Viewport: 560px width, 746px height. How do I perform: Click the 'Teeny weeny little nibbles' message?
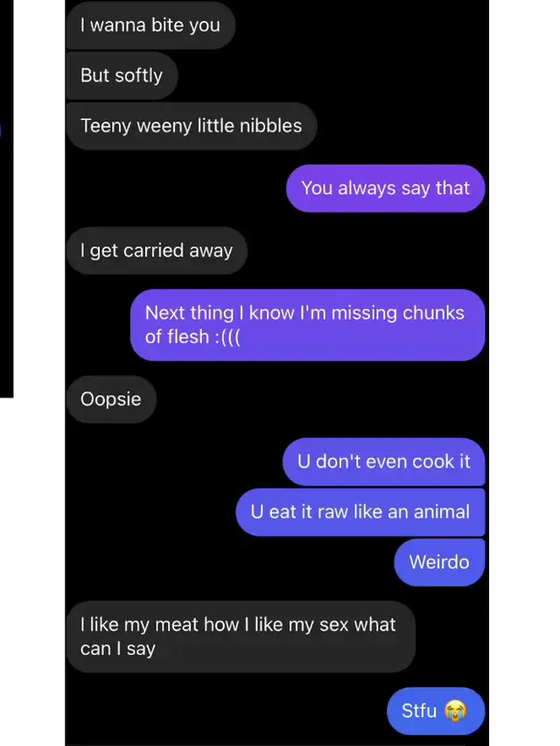[x=191, y=126]
